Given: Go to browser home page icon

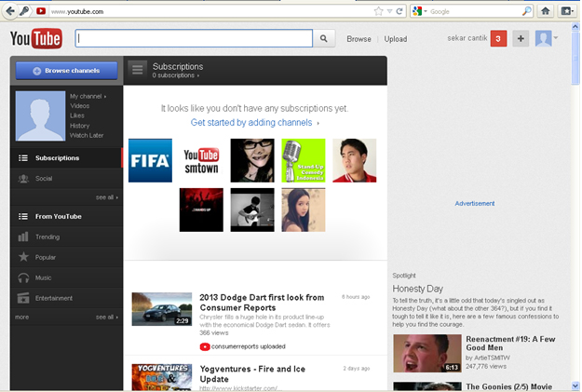Looking at the screenshot, I should click(x=546, y=11).
